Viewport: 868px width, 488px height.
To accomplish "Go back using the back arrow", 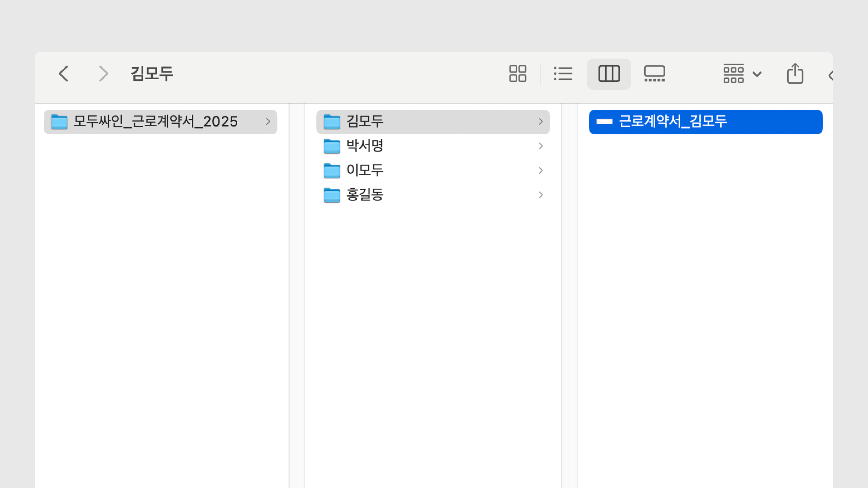I will [x=63, y=74].
